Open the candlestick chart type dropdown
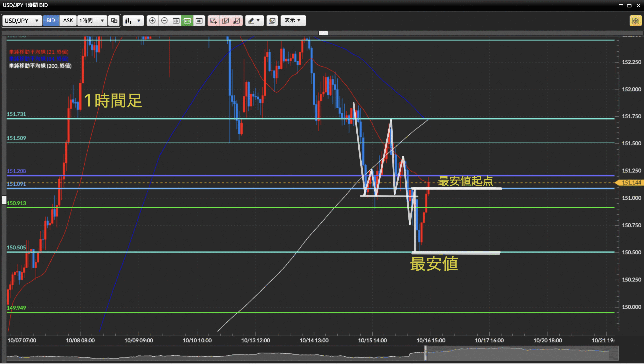Viewport: 644px width, 364px height. [133, 21]
